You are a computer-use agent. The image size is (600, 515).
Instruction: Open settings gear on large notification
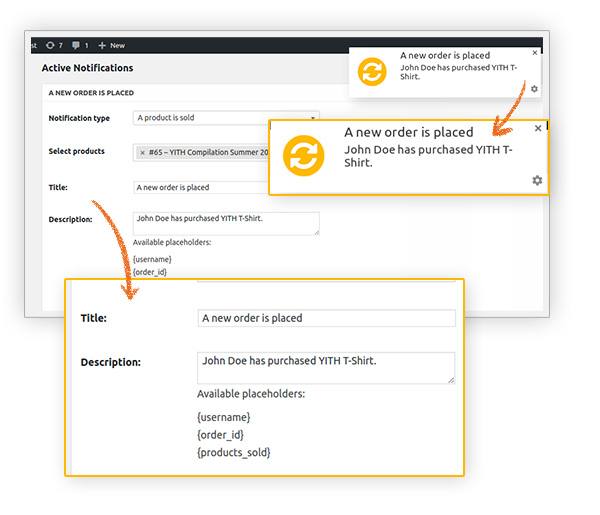tap(537, 180)
